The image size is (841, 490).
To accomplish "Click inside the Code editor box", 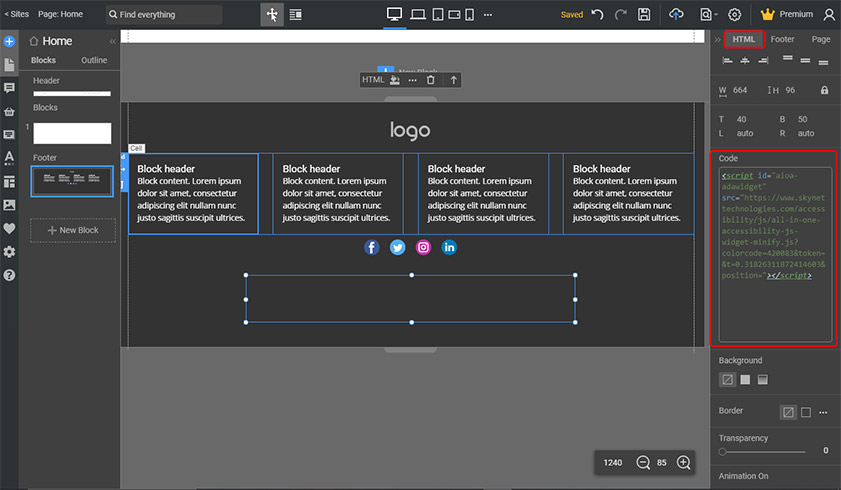I will pos(775,254).
